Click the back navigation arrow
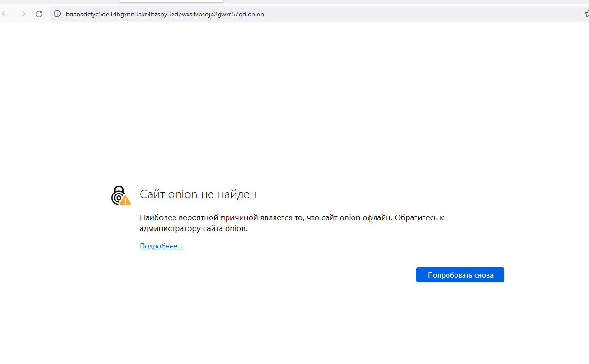The image size is (589, 364). click(x=6, y=14)
